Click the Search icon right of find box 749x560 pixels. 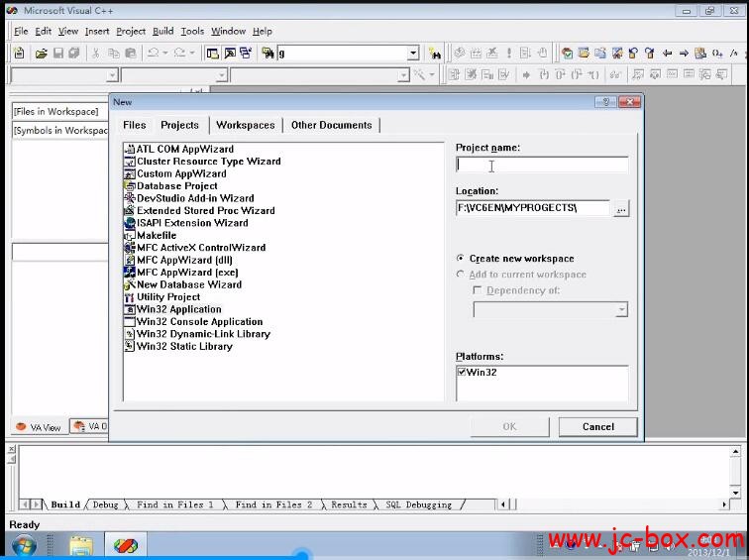tap(435, 54)
